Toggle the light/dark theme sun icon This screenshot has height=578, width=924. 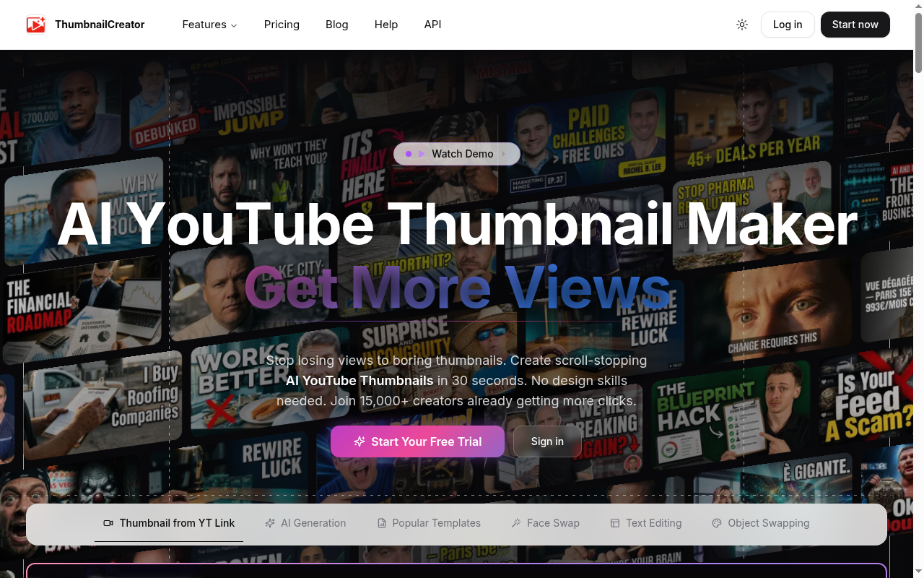[x=742, y=25]
